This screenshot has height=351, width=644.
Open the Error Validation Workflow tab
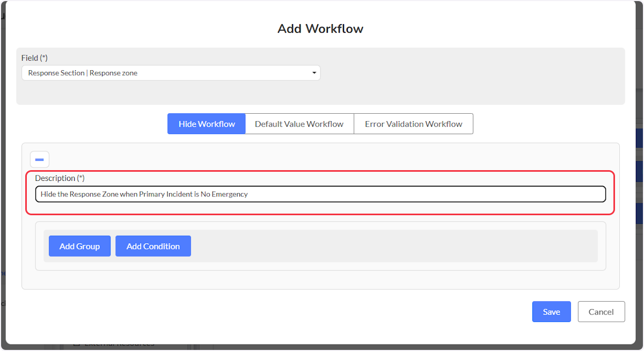coord(413,123)
